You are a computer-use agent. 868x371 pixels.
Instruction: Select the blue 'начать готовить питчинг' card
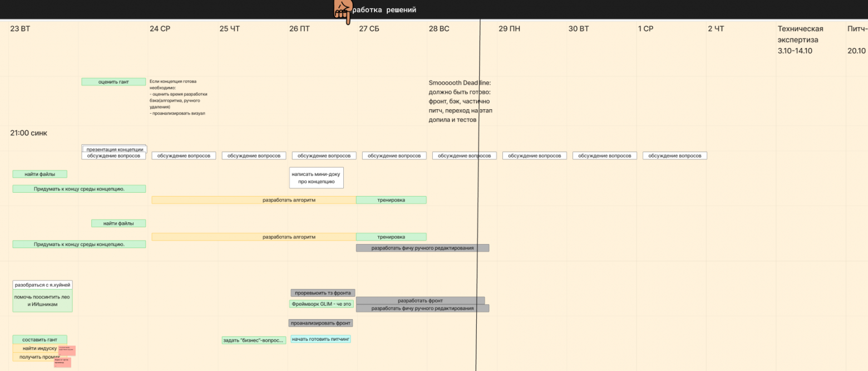[x=321, y=339]
